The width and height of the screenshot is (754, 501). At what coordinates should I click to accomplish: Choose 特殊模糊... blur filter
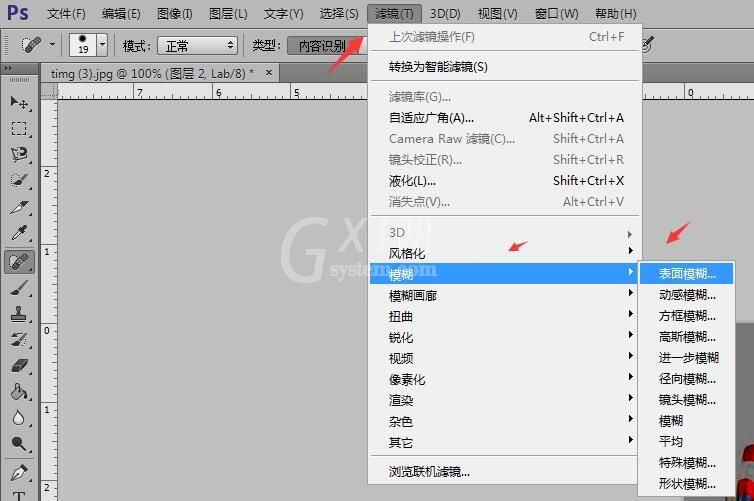(x=687, y=463)
